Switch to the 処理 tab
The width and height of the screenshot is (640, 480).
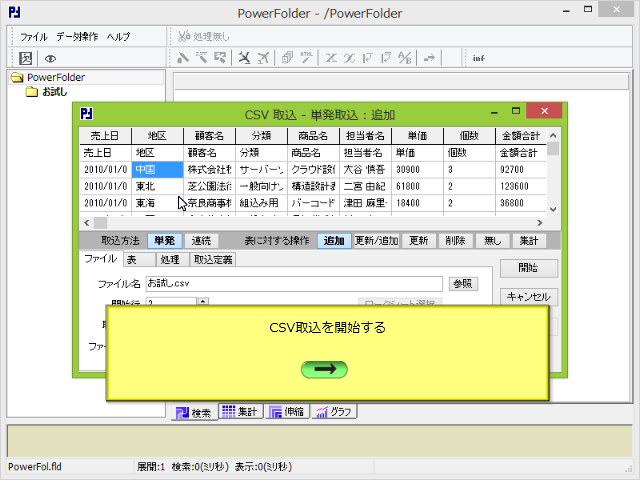[173, 260]
